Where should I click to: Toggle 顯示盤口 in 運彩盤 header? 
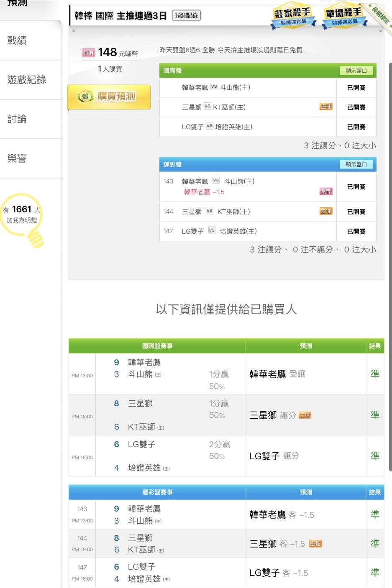tap(356, 165)
